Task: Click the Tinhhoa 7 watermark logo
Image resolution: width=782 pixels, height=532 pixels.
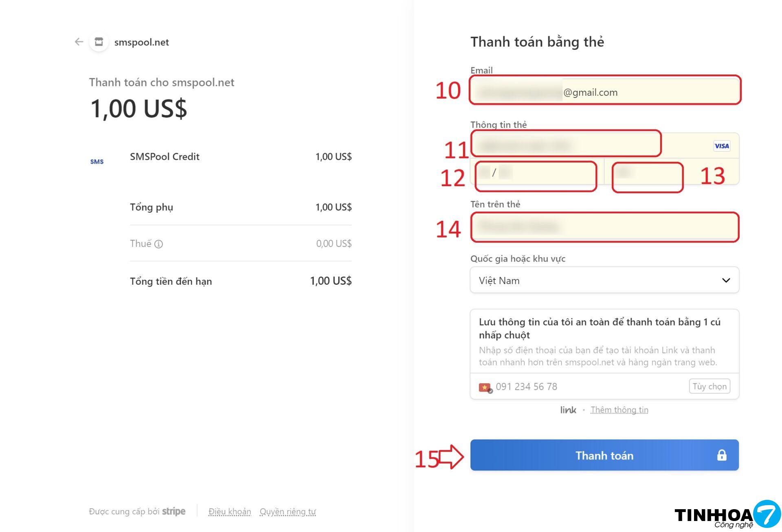Action: [727, 515]
